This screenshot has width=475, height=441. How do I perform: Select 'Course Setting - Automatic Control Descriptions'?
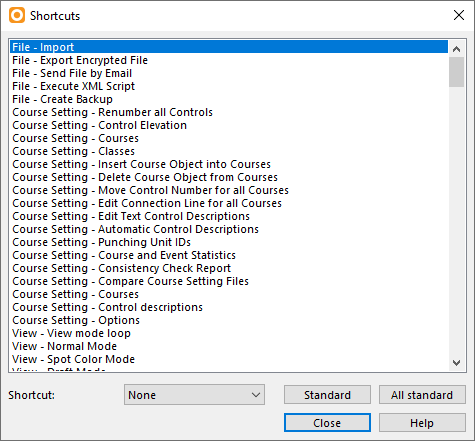point(229,229)
